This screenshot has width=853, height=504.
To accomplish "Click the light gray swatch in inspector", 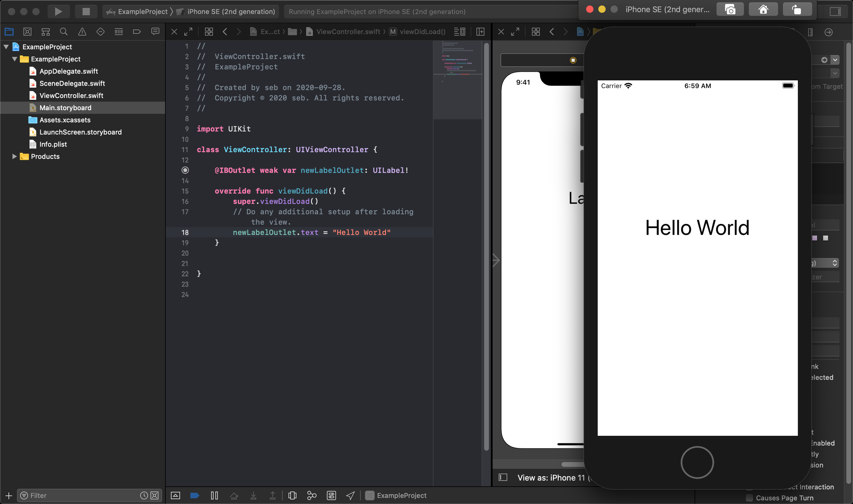I will pos(826,238).
